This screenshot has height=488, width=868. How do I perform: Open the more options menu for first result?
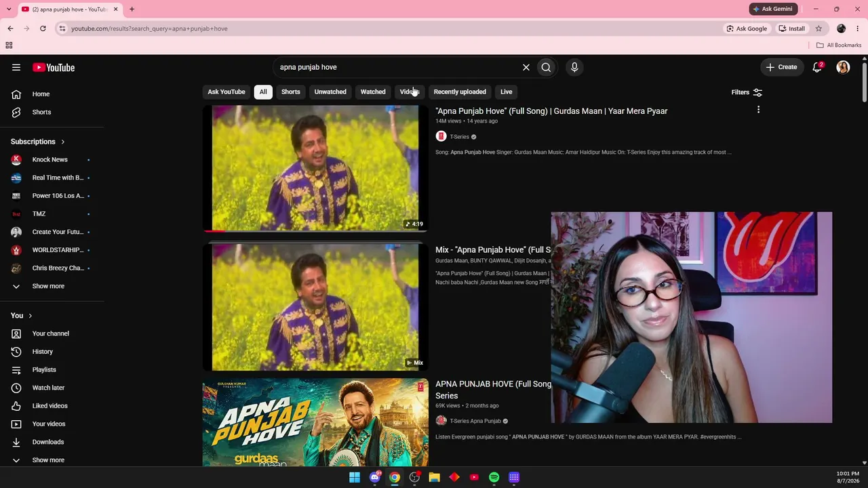(758, 110)
